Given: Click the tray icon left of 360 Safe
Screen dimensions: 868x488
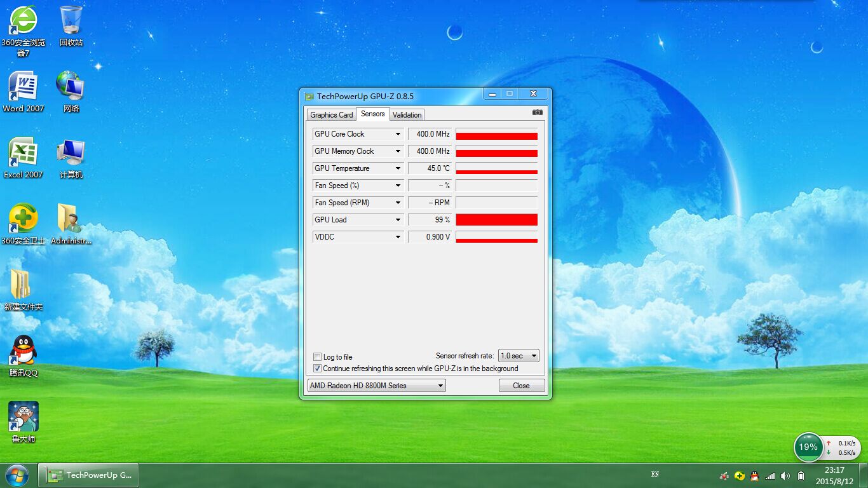Looking at the screenshot, I should [x=724, y=475].
